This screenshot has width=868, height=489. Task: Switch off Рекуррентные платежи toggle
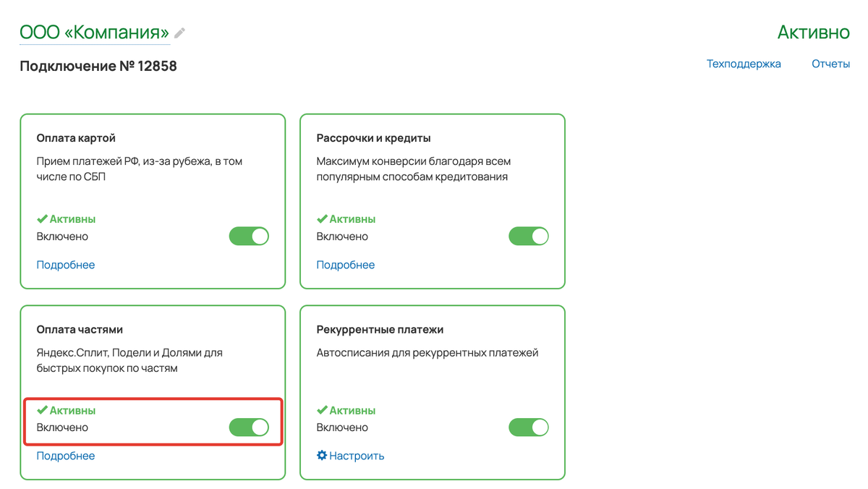pos(529,428)
